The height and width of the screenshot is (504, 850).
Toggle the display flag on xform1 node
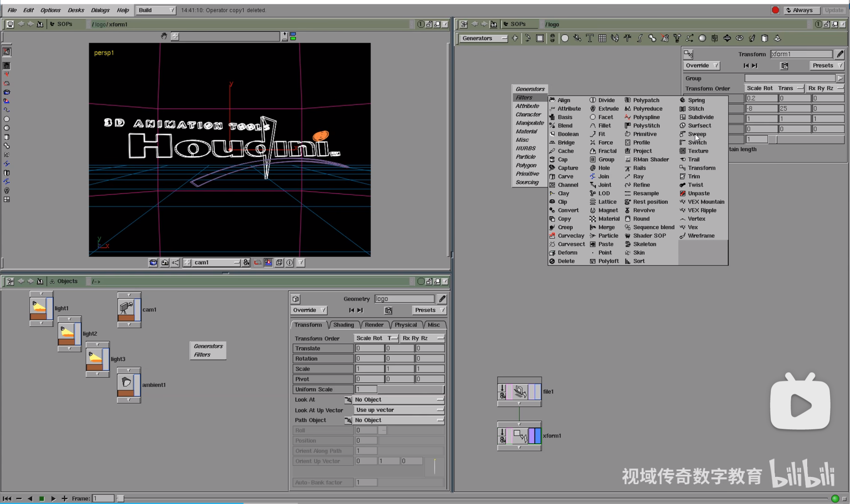[538, 436]
